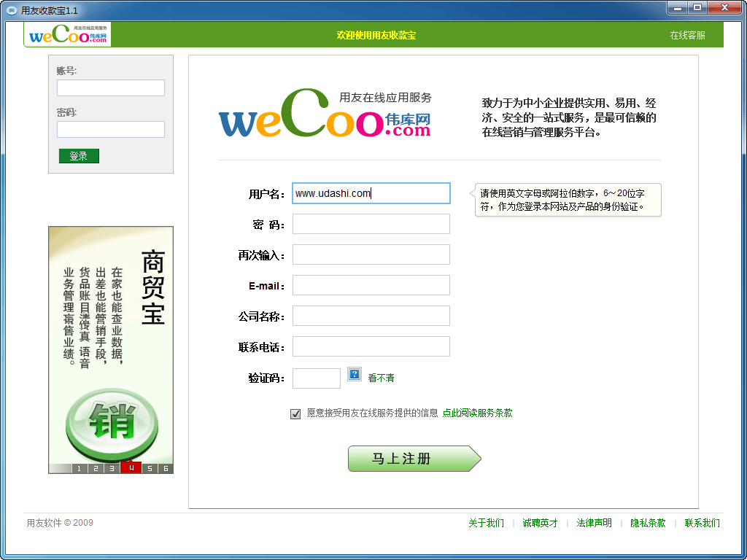Image resolution: width=747 pixels, height=560 pixels.
Task: Select banner slide 6
Action: pos(166,468)
